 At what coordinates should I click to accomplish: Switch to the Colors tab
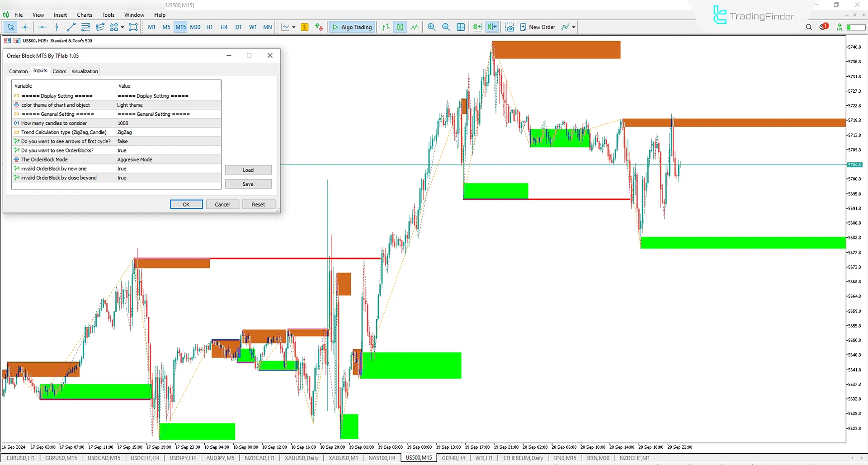pyautogui.click(x=59, y=71)
